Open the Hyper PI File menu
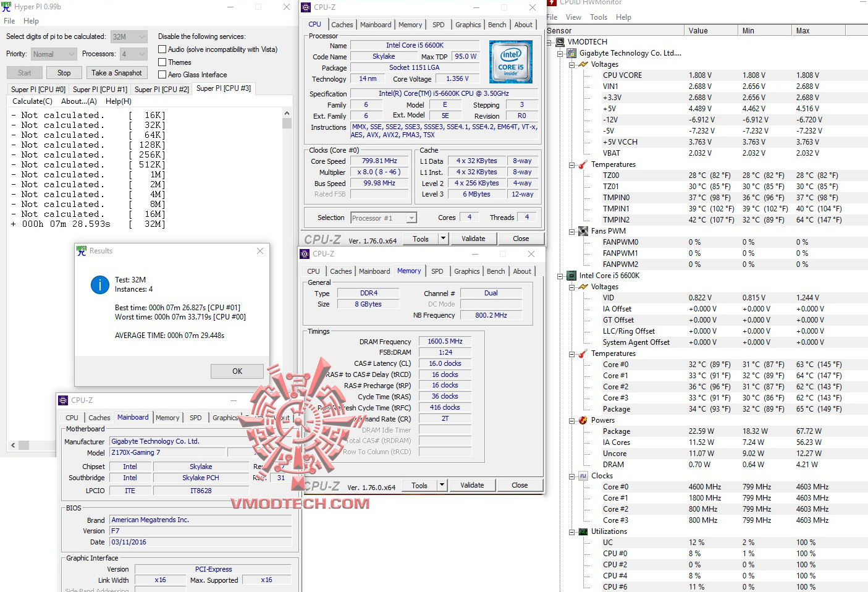This screenshot has height=592, width=868. pyautogui.click(x=9, y=21)
